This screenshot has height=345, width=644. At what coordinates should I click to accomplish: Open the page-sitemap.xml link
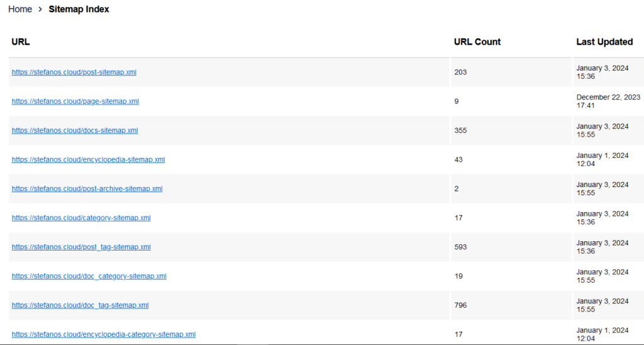point(75,101)
